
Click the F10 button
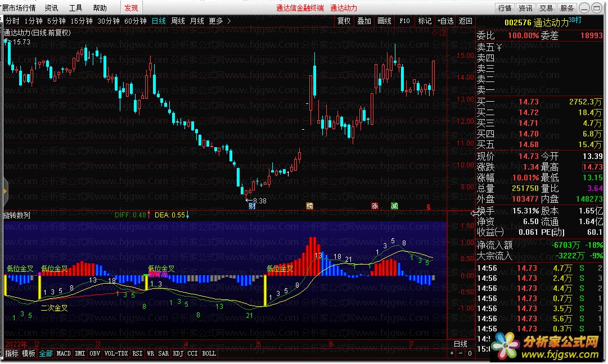pyautogui.click(x=404, y=21)
